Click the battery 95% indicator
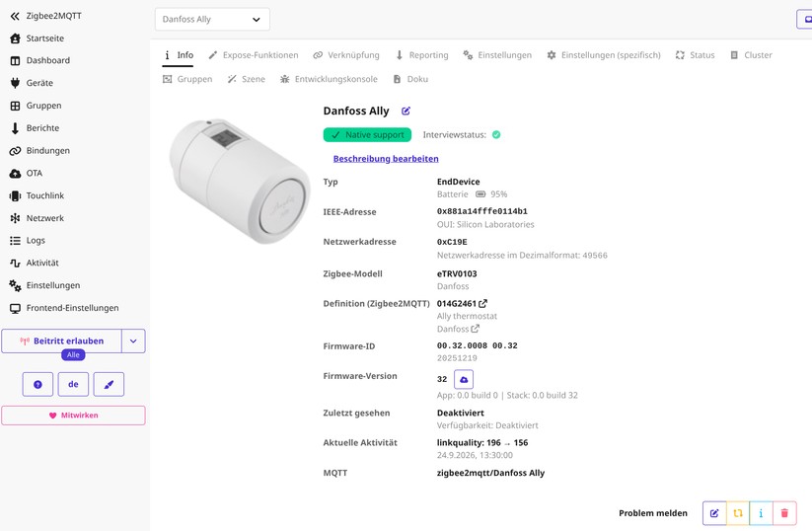 [491, 194]
